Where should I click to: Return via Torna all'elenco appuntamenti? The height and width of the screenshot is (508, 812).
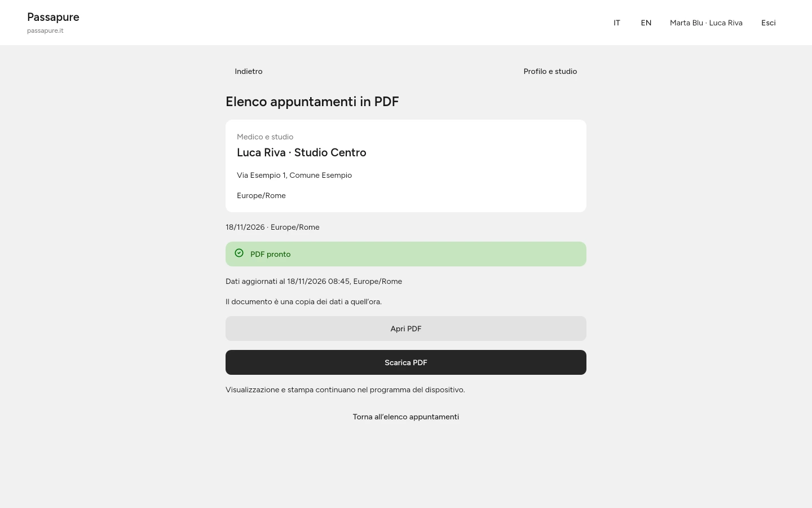coord(406,417)
